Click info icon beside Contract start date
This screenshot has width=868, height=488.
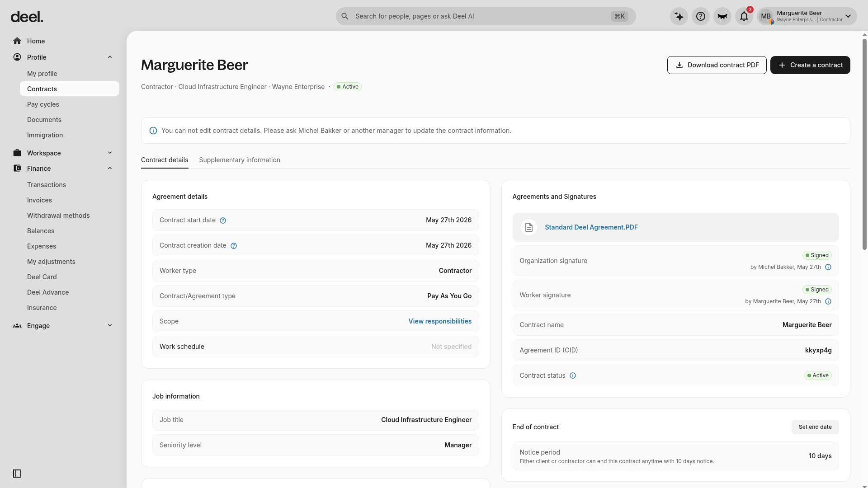tap(223, 221)
